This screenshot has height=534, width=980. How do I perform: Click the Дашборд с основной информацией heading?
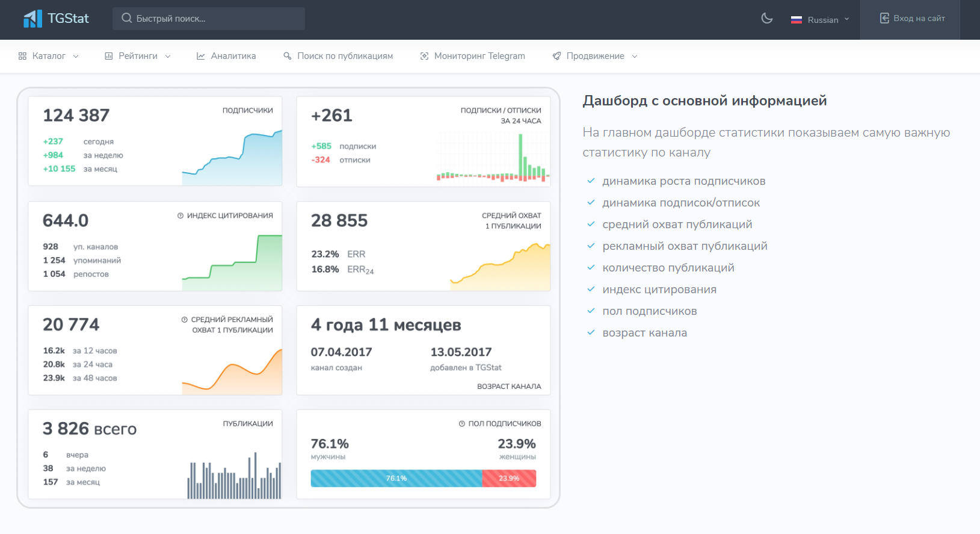click(704, 101)
